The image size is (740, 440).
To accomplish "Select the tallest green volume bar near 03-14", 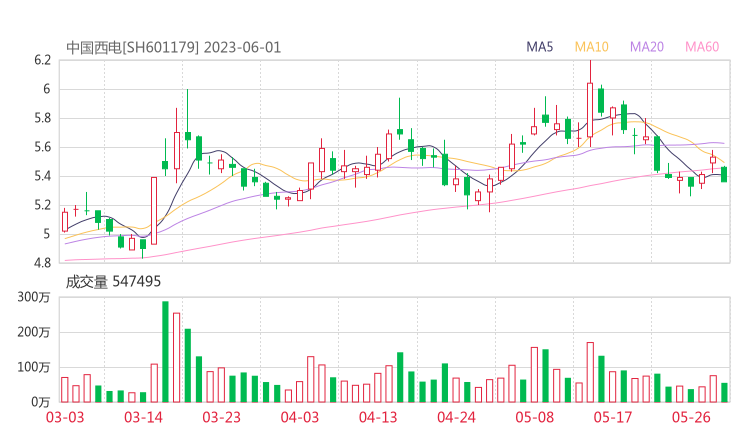I will tap(165, 352).
